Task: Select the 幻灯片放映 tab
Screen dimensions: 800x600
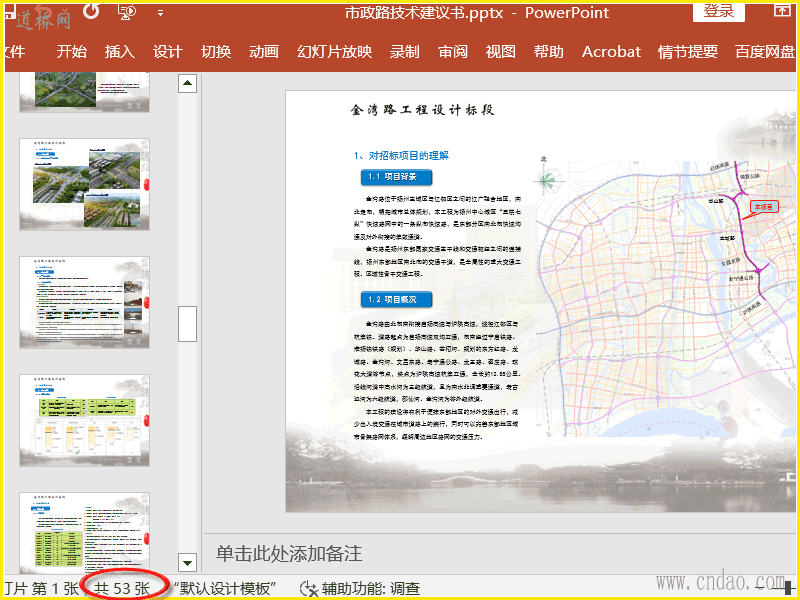Action: click(334, 52)
